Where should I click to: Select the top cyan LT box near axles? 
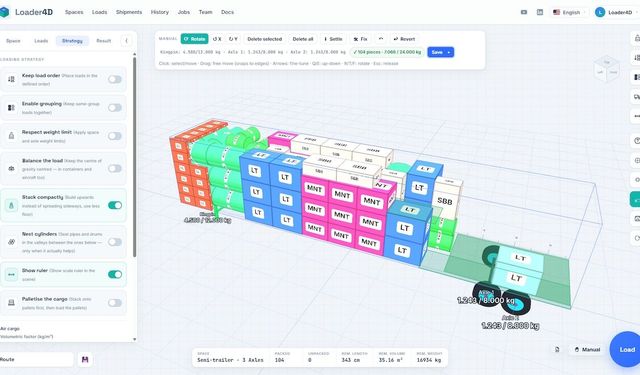click(x=519, y=258)
